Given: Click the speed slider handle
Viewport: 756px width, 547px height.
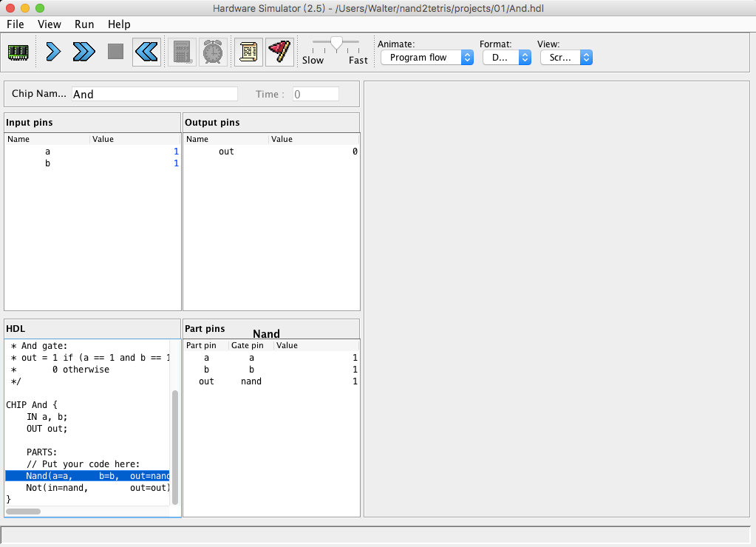Looking at the screenshot, I should pos(336,44).
